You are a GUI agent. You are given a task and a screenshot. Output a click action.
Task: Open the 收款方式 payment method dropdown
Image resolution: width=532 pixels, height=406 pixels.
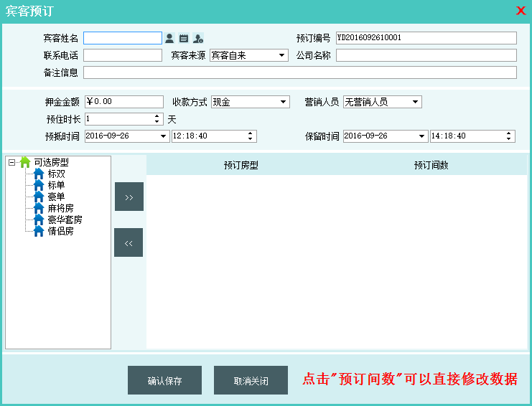(x=284, y=102)
